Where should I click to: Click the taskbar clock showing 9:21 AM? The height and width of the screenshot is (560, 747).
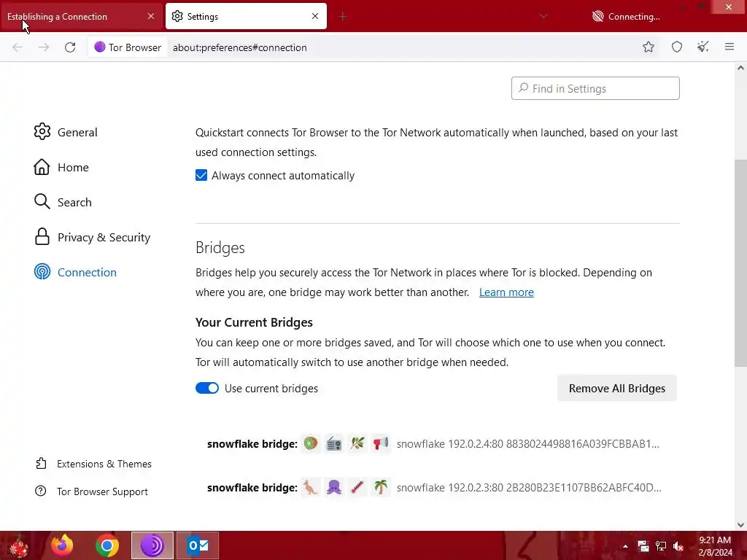tap(715, 546)
